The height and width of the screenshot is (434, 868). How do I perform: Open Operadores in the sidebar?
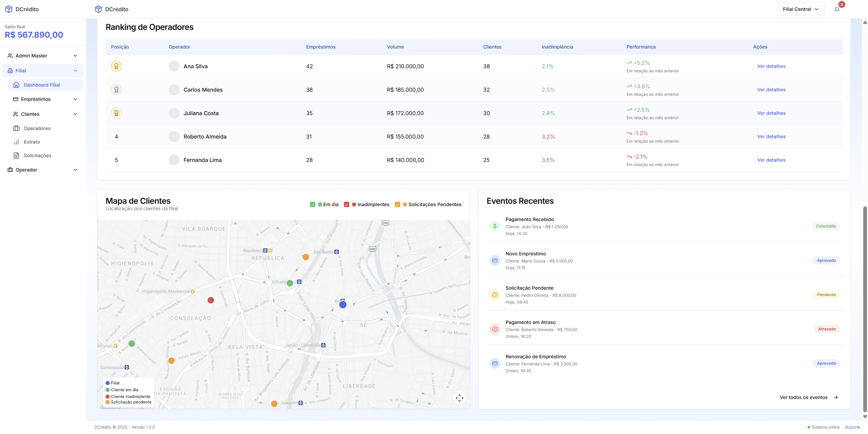(37, 128)
